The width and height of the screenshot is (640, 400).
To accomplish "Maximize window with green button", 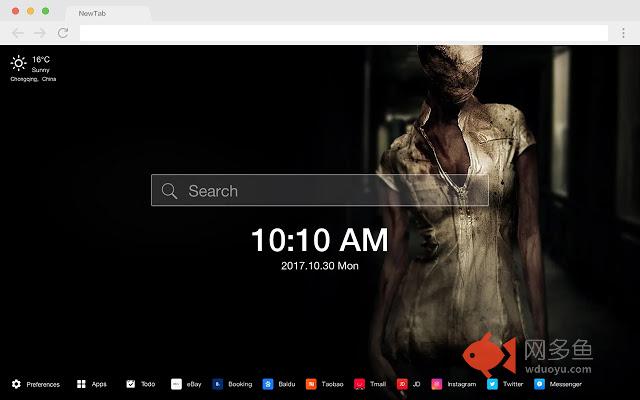I will click(46, 11).
